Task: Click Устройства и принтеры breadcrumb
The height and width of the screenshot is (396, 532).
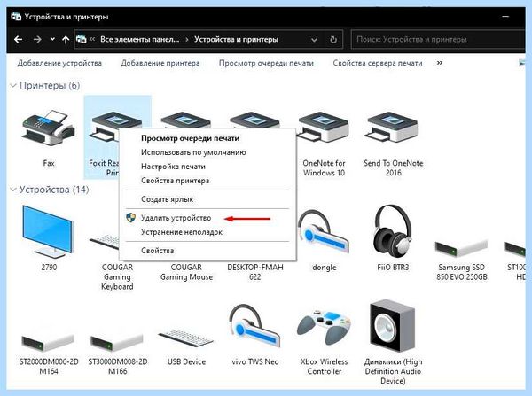Action: click(236, 39)
